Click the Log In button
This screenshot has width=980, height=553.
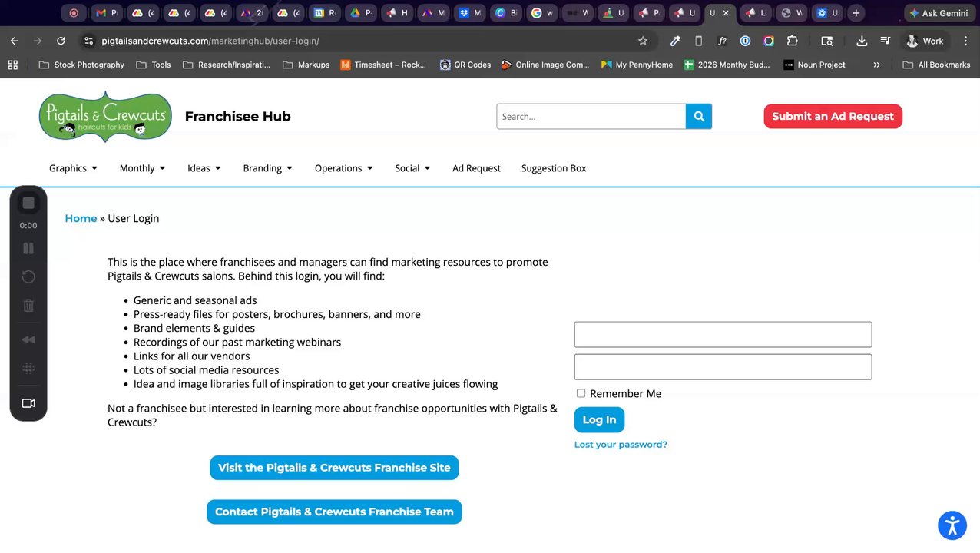tap(599, 419)
